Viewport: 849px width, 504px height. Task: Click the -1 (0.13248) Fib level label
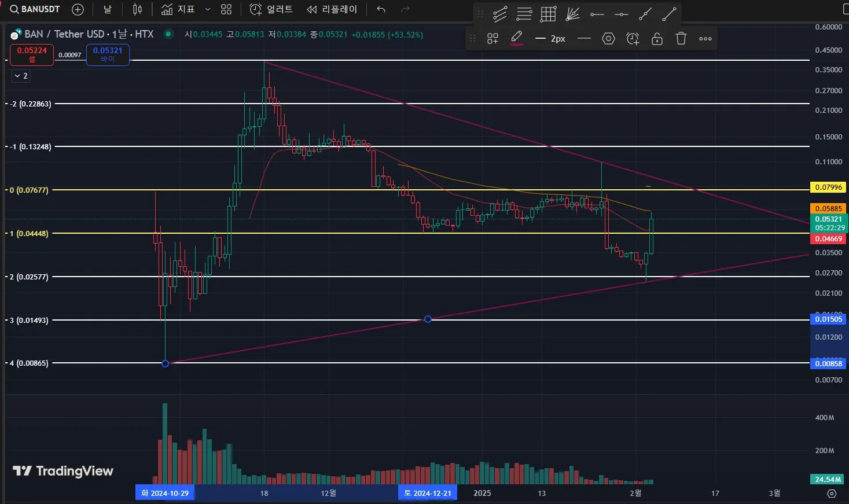coord(31,147)
